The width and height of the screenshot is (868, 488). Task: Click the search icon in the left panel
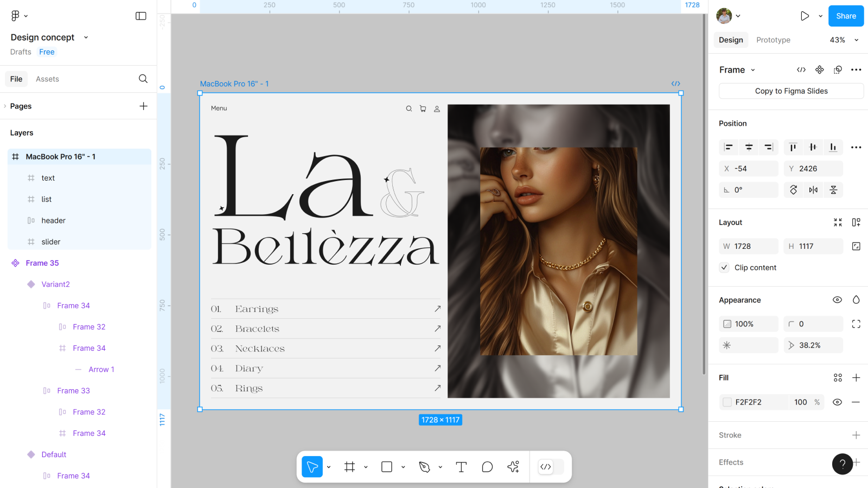click(143, 79)
